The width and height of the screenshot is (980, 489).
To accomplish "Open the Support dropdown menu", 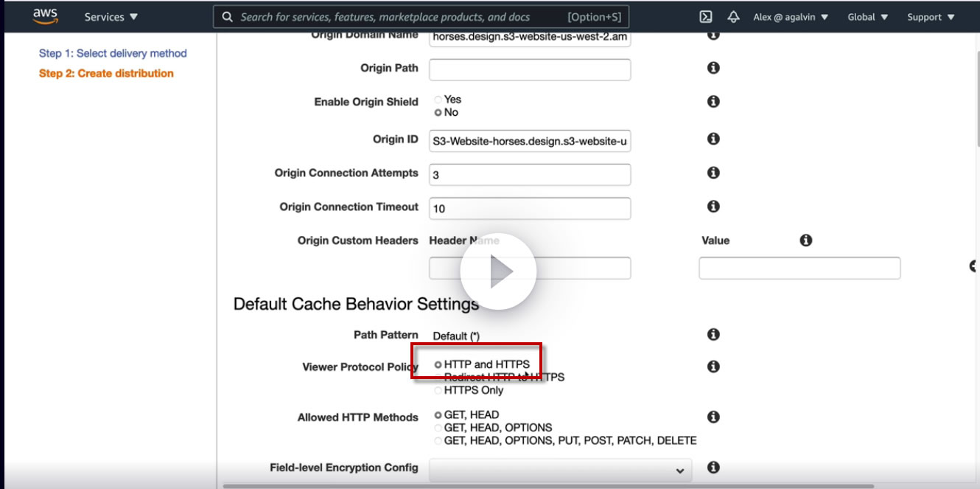I will (931, 17).
